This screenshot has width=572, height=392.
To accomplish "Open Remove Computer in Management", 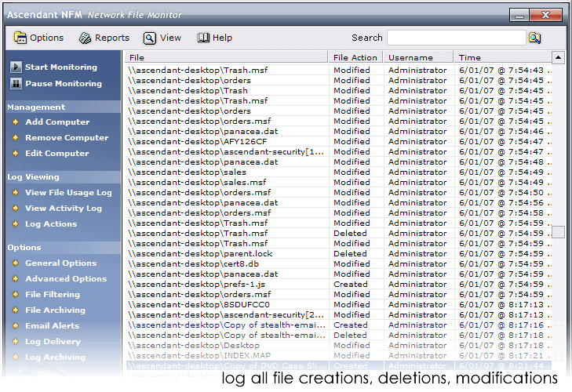I will [x=66, y=138].
